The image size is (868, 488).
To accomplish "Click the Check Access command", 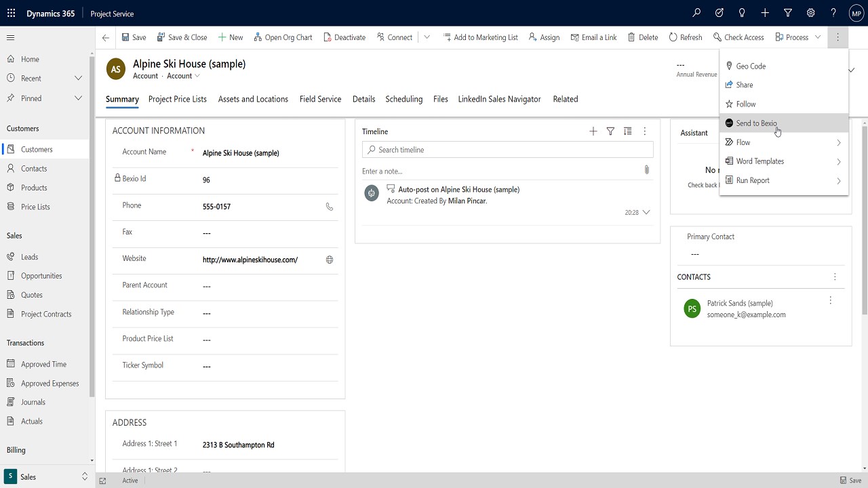I will [x=738, y=37].
